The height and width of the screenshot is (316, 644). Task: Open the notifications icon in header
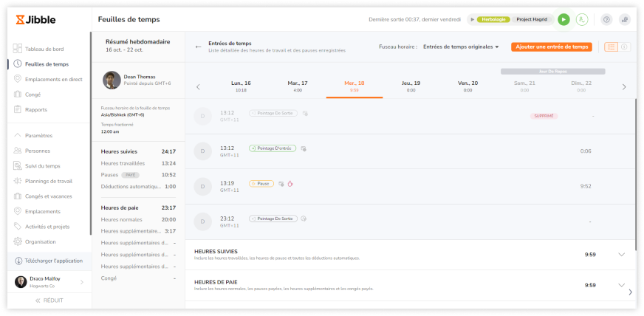625,19
